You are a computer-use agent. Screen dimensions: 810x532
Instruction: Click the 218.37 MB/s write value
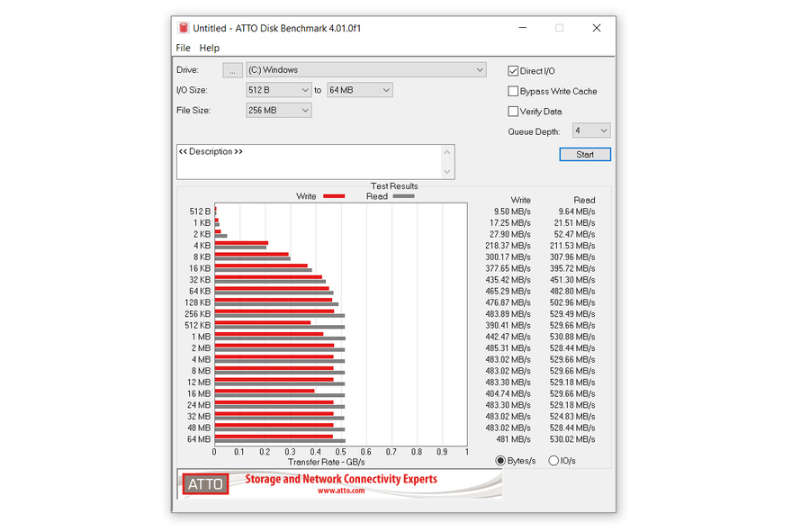pos(508,246)
